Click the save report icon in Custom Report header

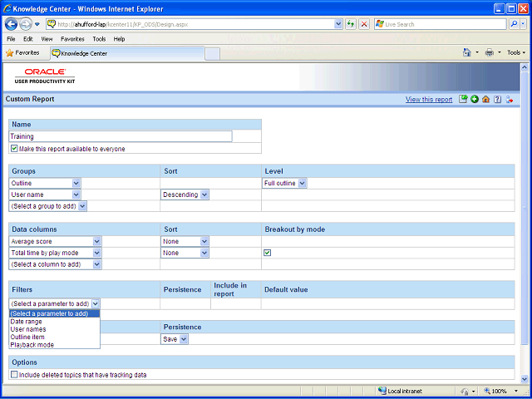coord(463,99)
